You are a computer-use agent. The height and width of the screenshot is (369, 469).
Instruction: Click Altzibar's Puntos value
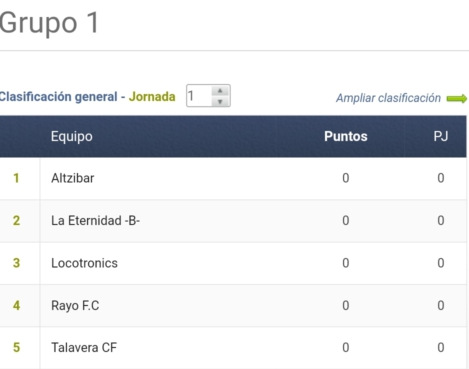(346, 178)
